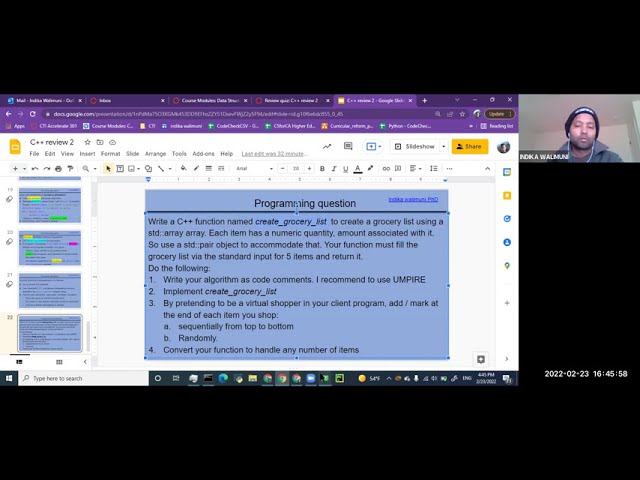Insert a text box
The width and height of the screenshot is (640, 480).
(120, 169)
